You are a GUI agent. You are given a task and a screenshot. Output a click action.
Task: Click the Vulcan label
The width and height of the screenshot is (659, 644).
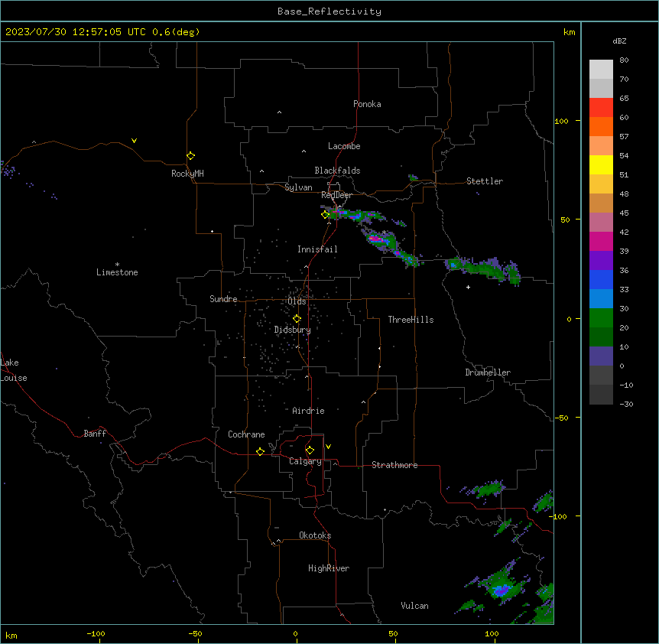[414, 606]
